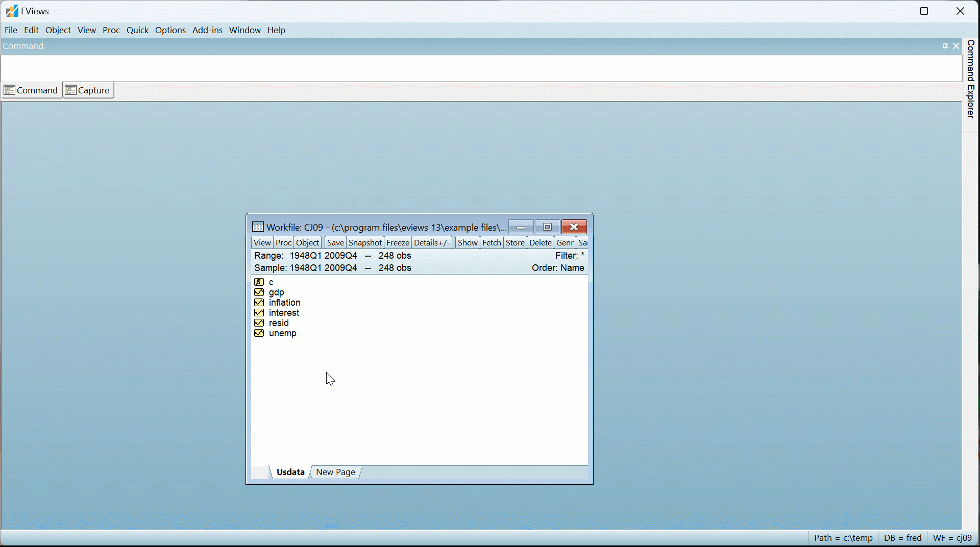Minimize the EViews main window
980x547 pixels.
889,11
